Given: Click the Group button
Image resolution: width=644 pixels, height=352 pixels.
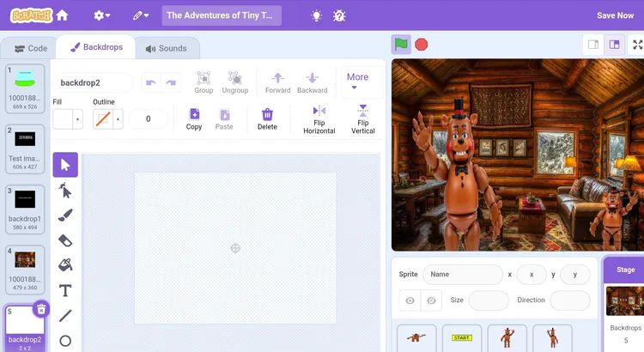Looking at the screenshot, I should [x=204, y=82].
